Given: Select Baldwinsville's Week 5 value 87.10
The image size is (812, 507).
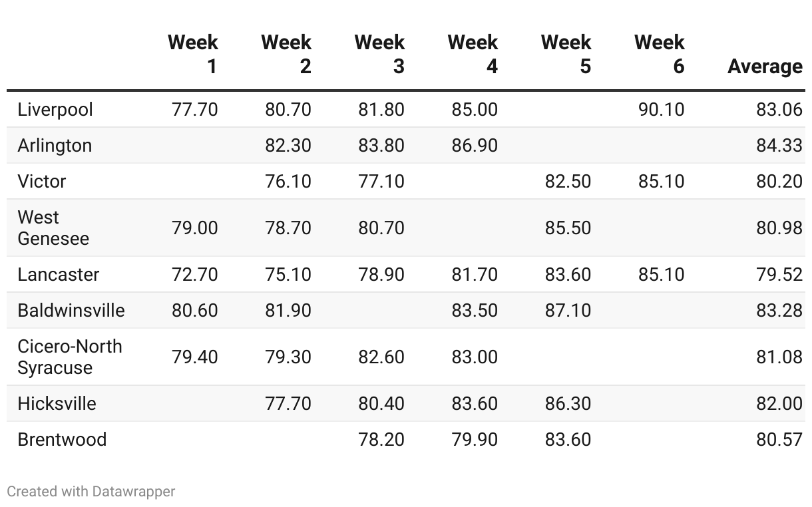Looking at the screenshot, I should (568, 311).
